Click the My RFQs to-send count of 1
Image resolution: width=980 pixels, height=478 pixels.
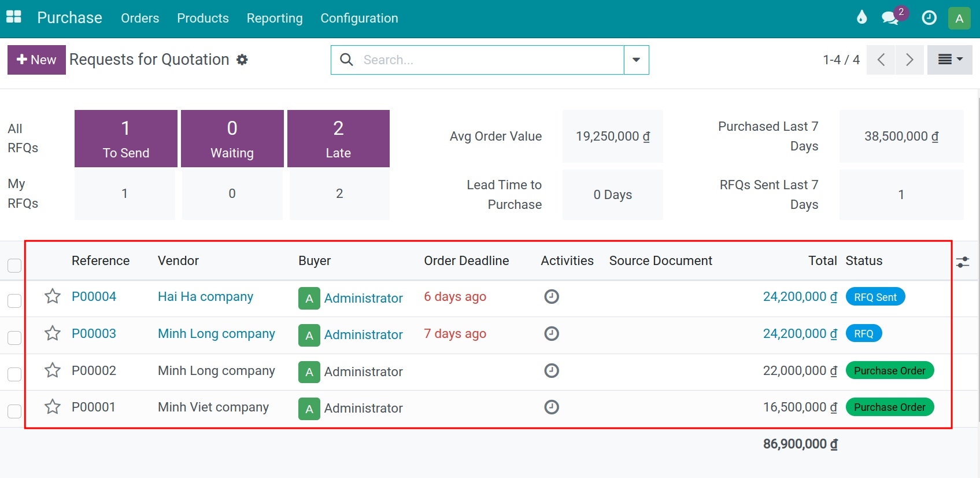(125, 194)
